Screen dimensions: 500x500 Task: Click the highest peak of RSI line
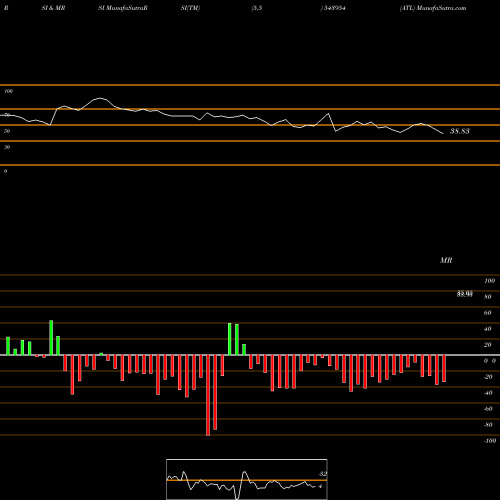coord(100,98)
